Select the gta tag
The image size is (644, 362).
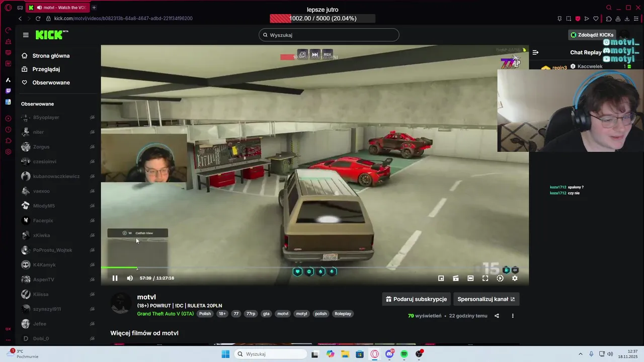pos(266,314)
